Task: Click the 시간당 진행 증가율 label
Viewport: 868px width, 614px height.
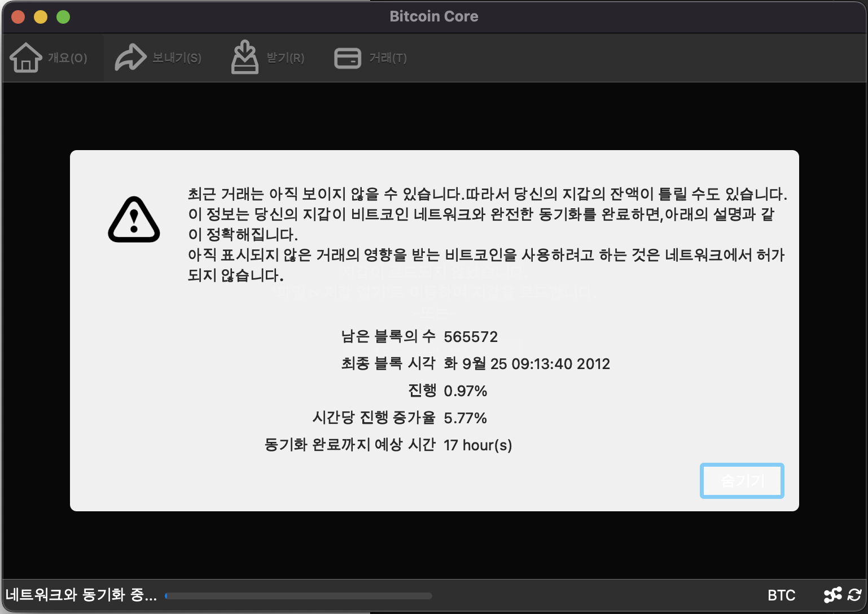Action: [x=374, y=418]
